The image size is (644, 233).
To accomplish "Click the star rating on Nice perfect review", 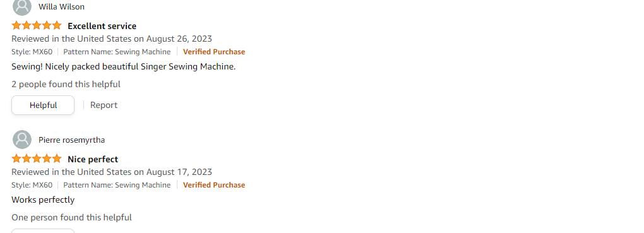I will coord(37,158).
